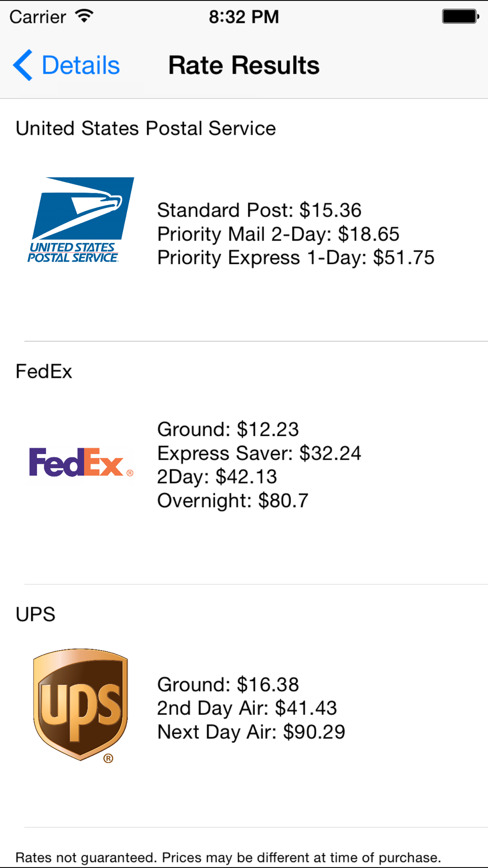Choose FedEx Overnight $80.7 rate

pos(233,501)
